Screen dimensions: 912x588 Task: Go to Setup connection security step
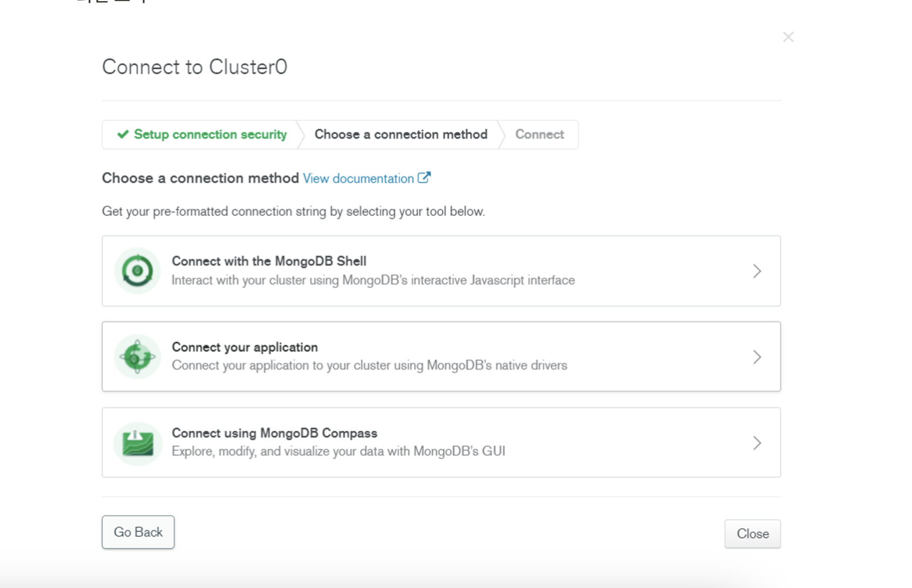tap(202, 134)
